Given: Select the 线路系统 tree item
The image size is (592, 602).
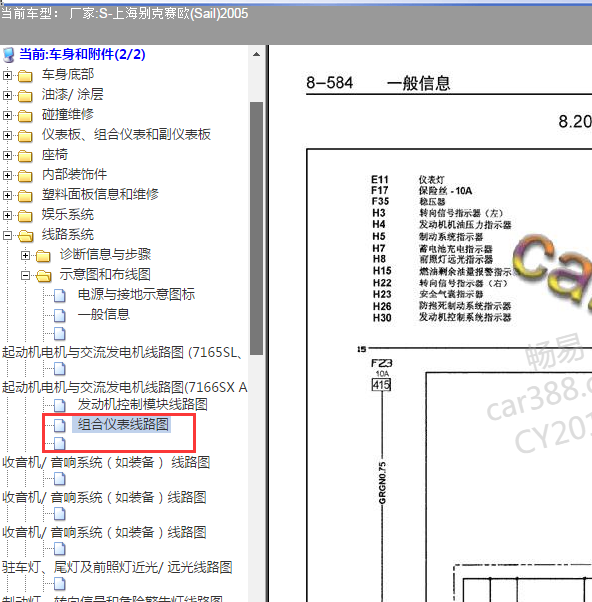Looking at the screenshot, I should point(68,234).
